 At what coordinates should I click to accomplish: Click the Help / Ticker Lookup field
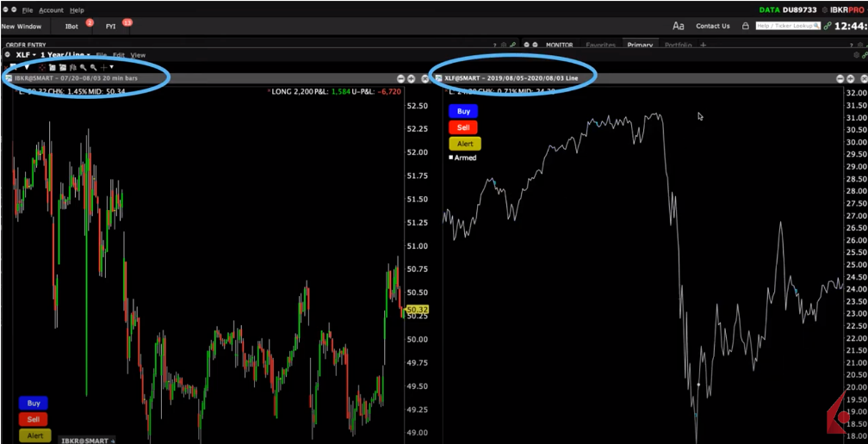point(787,27)
